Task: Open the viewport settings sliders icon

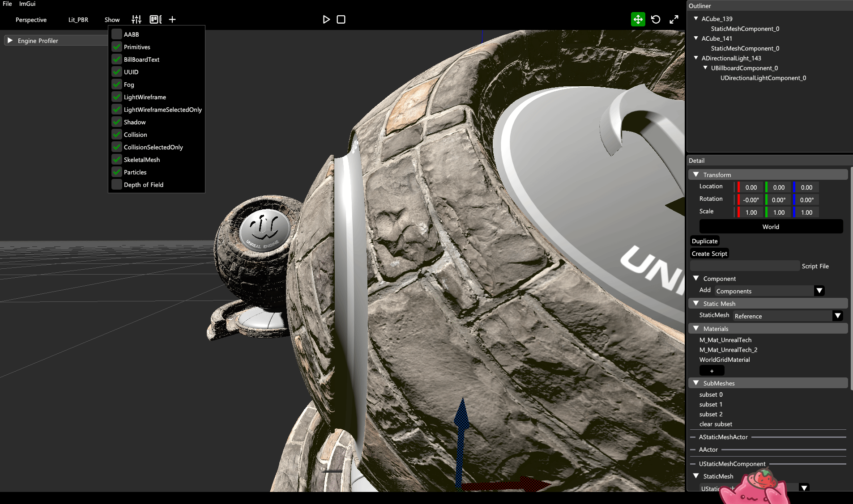Action: tap(136, 19)
